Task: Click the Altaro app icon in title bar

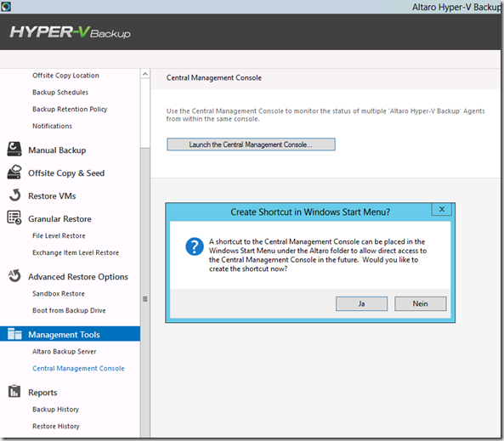Action: pos(6,7)
